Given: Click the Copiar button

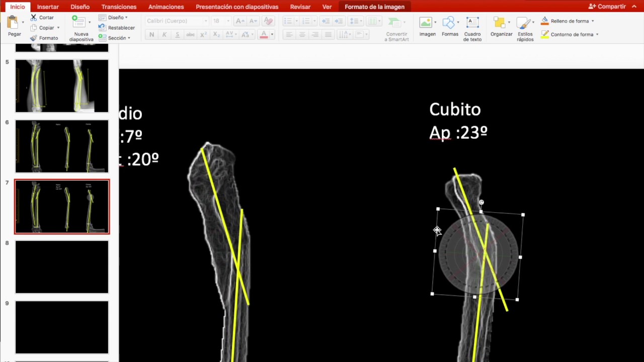Looking at the screenshot, I should [42, 28].
